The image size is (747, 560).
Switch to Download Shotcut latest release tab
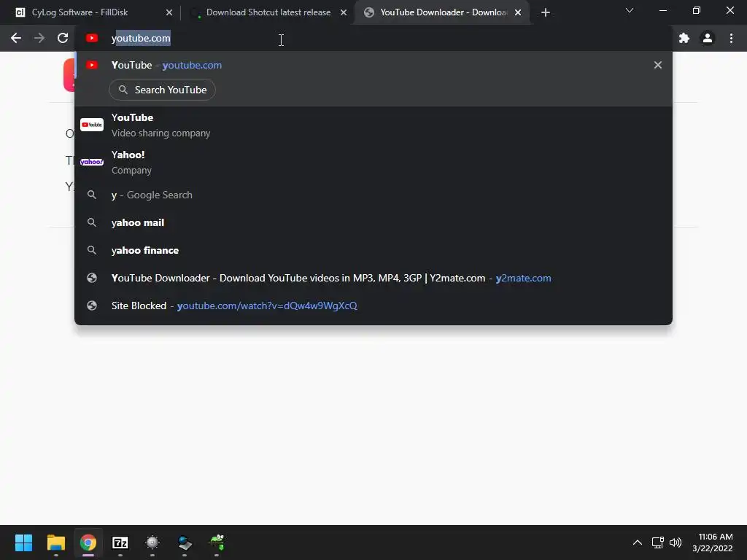click(x=268, y=12)
